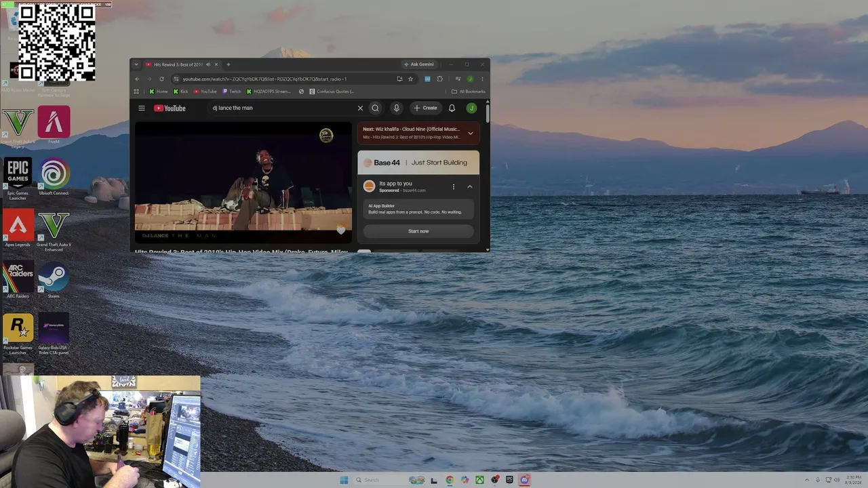
Task: Open Epic Games from taskbar
Action: coord(509,480)
